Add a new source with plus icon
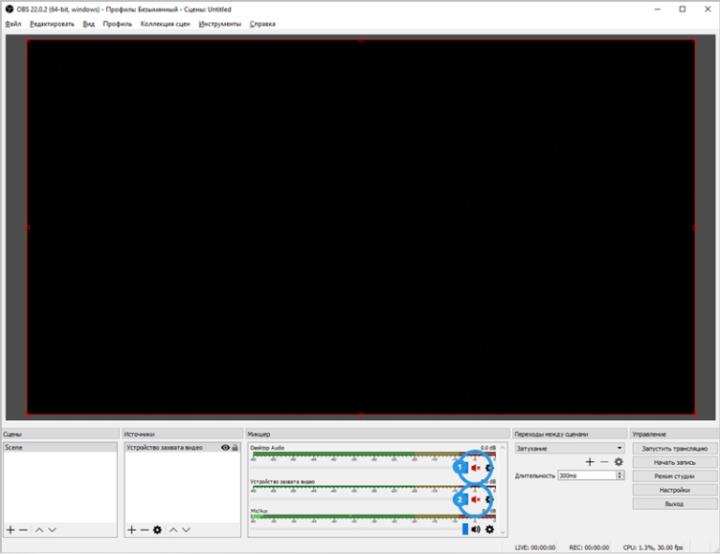This screenshot has width=720, height=554. (132, 530)
